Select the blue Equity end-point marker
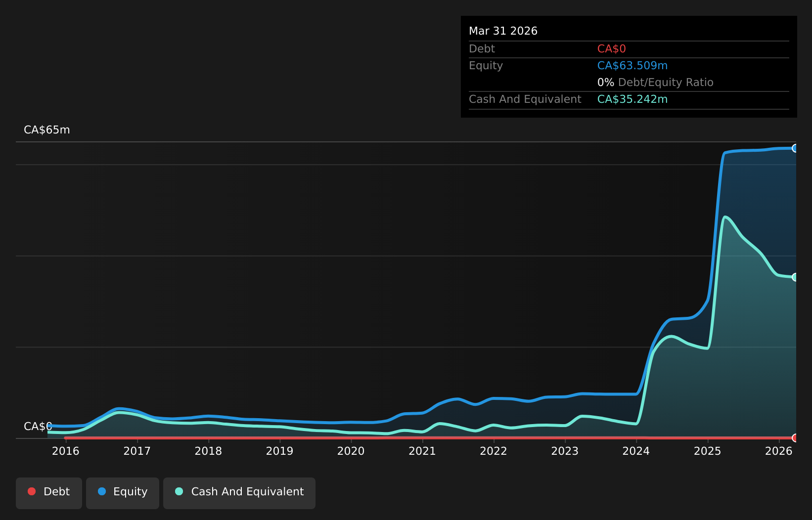This screenshot has width=812, height=520. tap(795, 148)
